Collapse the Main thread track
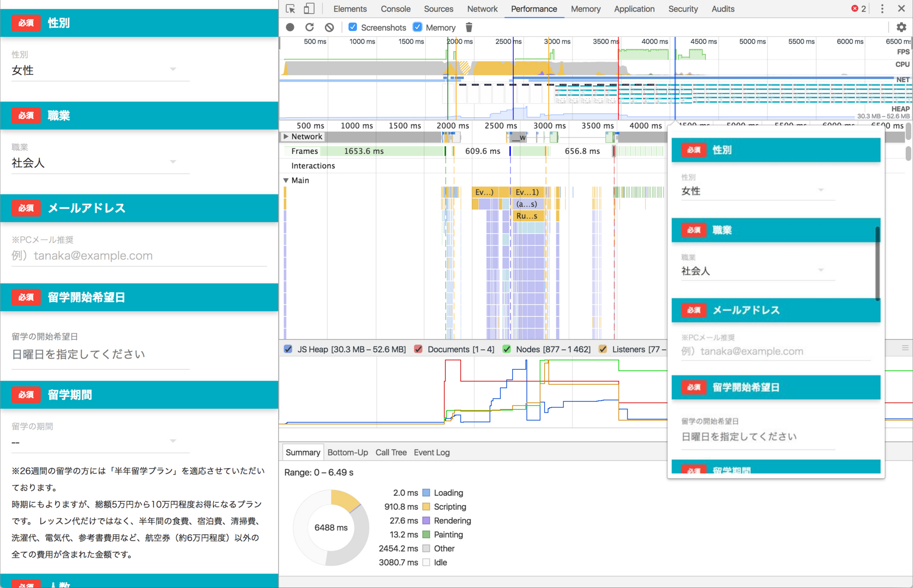 pyautogui.click(x=286, y=180)
